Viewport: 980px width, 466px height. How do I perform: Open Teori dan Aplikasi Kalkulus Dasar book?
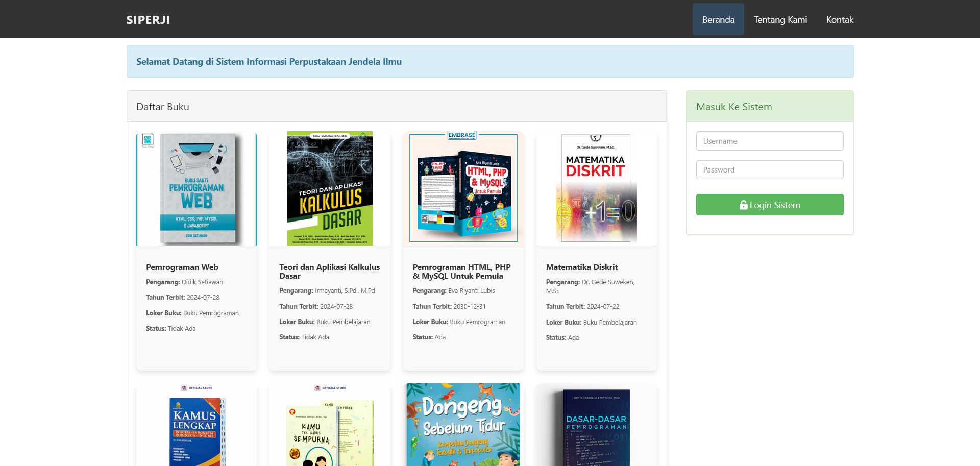[x=329, y=271]
